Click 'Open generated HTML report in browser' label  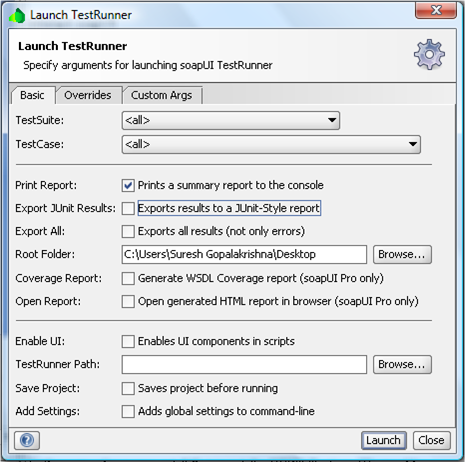tap(278, 301)
